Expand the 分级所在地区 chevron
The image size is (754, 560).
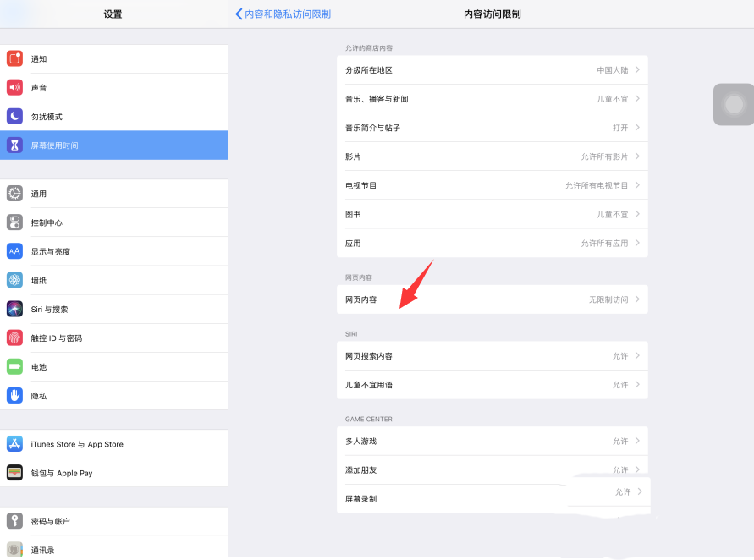tap(637, 70)
